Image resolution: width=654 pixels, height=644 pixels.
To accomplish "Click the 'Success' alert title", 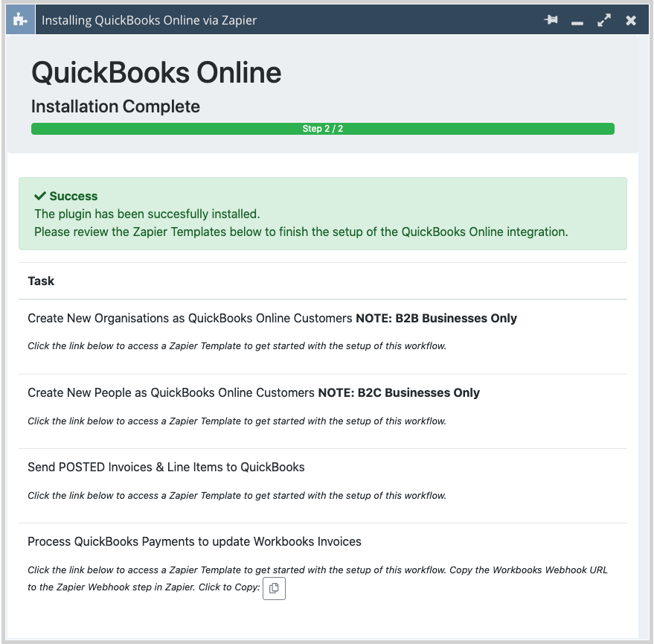I will point(74,196).
